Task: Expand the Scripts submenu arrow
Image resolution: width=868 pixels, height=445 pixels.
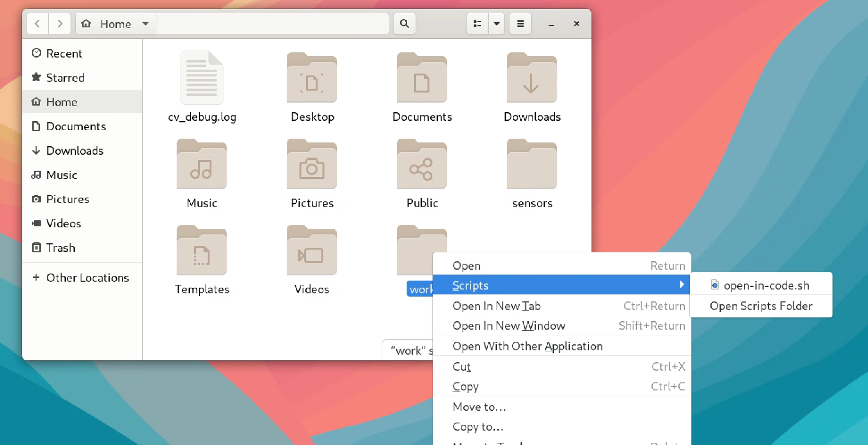Action: (681, 285)
